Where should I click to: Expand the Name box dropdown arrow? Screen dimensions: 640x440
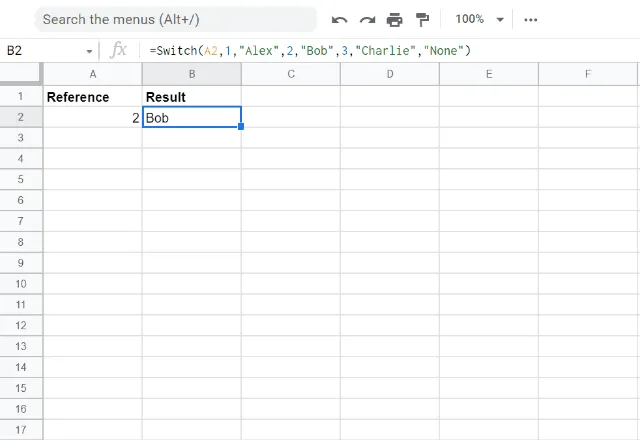[x=89, y=51]
